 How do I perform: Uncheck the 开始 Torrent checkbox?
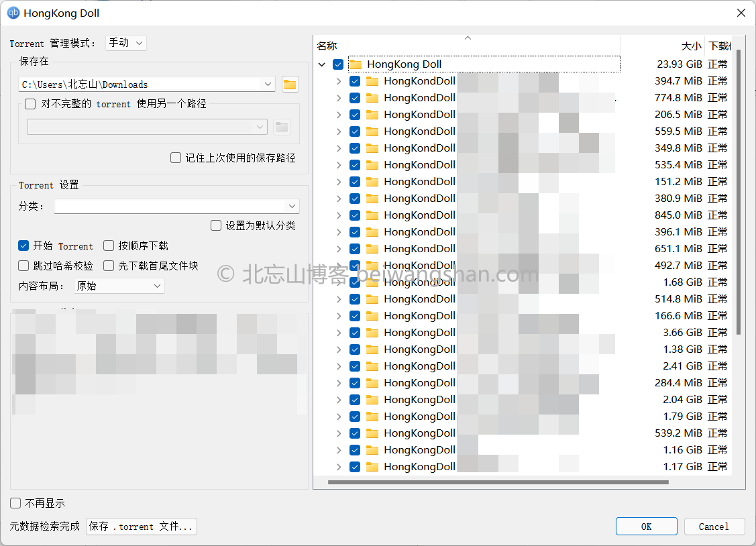(x=23, y=245)
